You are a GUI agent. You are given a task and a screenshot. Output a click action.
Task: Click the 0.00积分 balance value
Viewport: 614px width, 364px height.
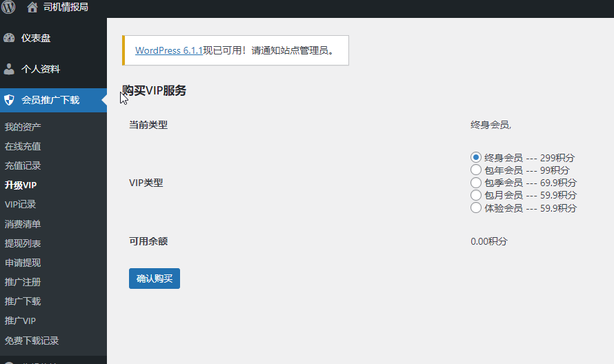(x=488, y=241)
